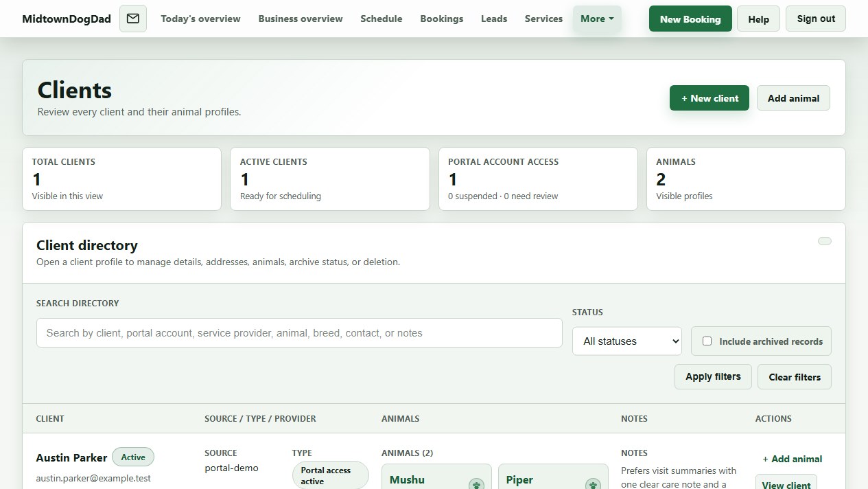Click + Add animal for Austin Parker
Screen dimensions: 868x489
(793, 459)
